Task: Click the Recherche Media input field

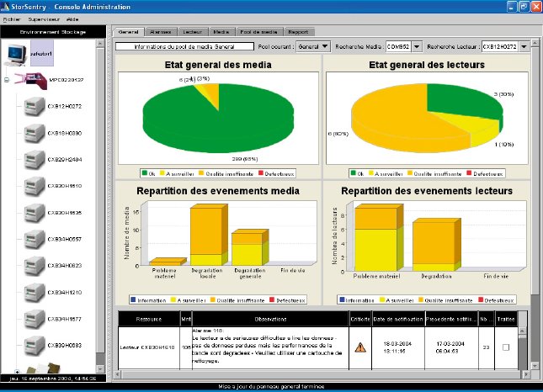Action: tap(398, 46)
